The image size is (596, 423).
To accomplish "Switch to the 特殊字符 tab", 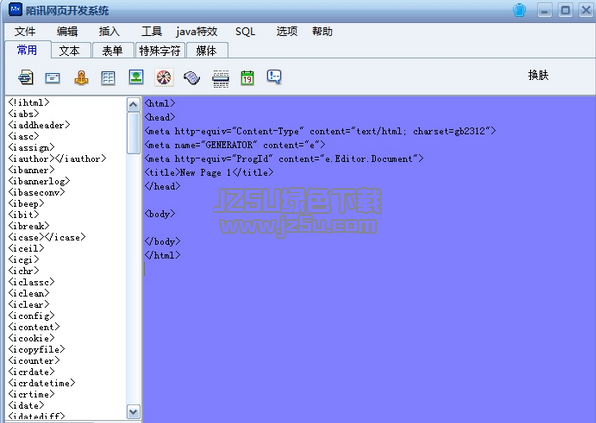I will click(160, 51).
